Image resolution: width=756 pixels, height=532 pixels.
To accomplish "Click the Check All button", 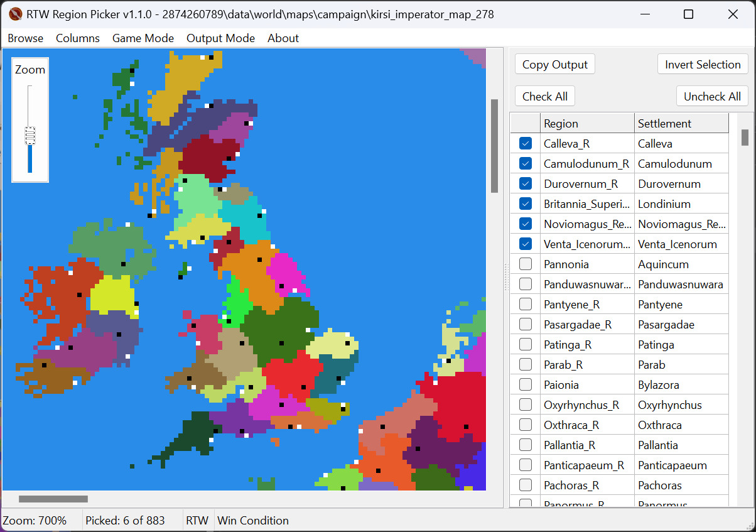I will pyautogui.click(x=545, y=97).
